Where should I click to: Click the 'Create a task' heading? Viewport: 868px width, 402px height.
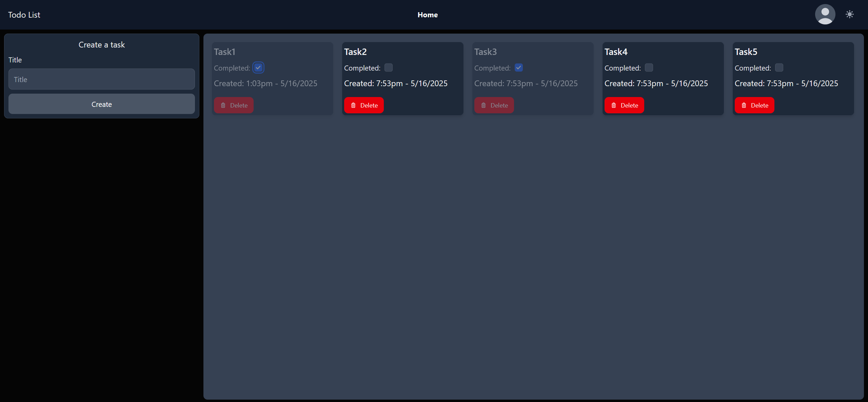pyautogui.click(x=102, y=44)
